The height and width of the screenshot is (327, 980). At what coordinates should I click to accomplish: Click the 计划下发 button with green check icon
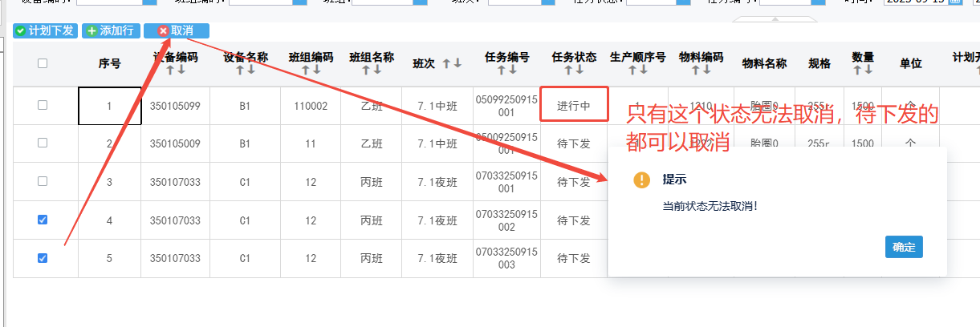point(45,30)
